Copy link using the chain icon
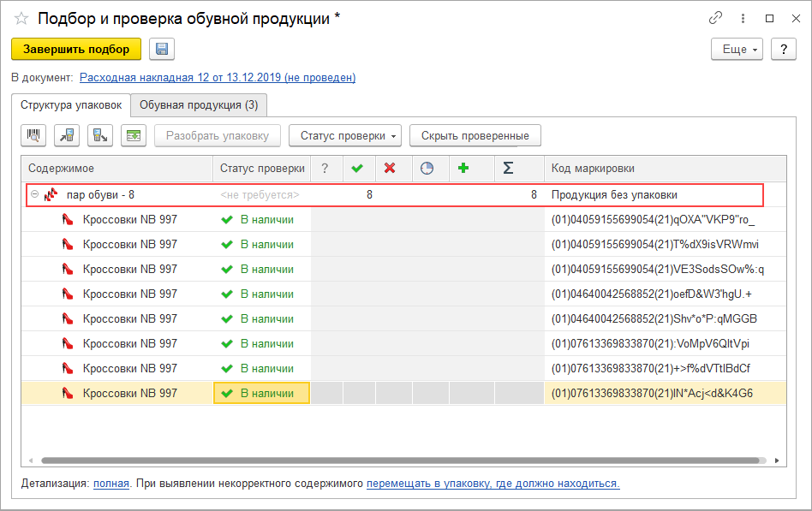Screen dimensions: 812x511 click(x=715, y=18)
